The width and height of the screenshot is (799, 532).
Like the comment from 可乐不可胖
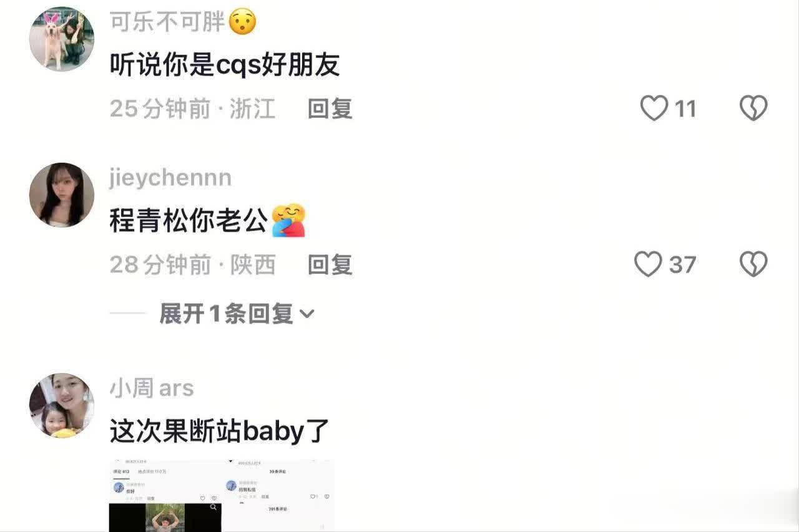[654, 109]
